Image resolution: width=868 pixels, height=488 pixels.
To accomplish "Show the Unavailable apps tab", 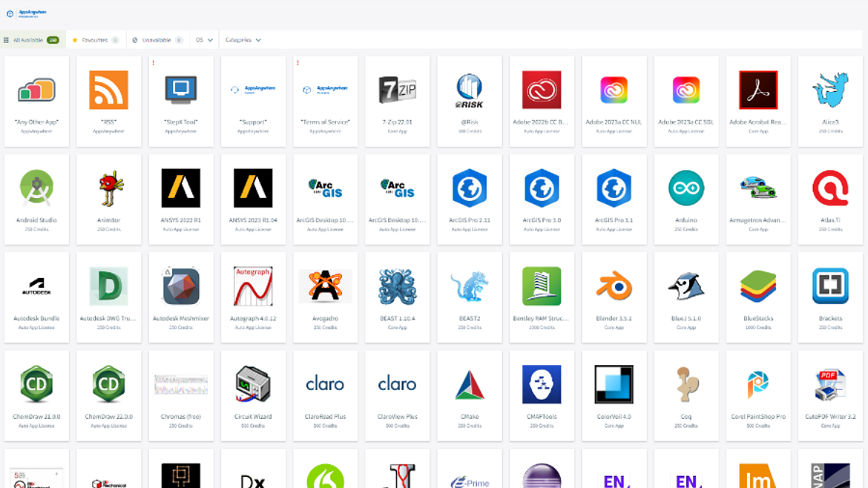I will (158, 40).
